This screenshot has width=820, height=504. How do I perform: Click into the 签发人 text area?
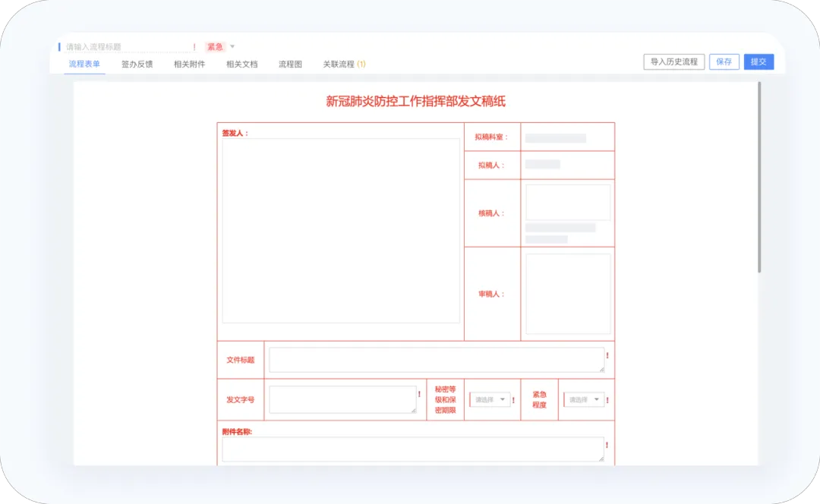coord(340,231)
